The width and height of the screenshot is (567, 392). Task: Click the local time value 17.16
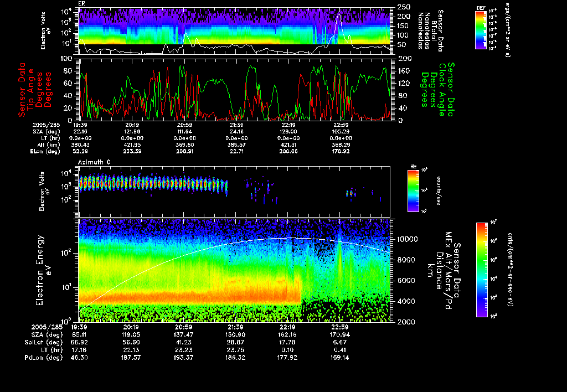pyautogui.click(x=79, y=350)
